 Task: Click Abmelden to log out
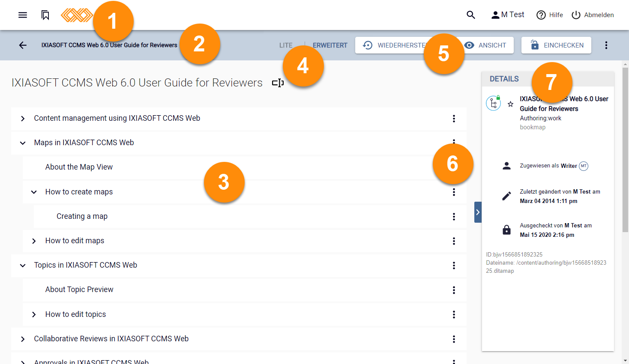click(593, 15)
